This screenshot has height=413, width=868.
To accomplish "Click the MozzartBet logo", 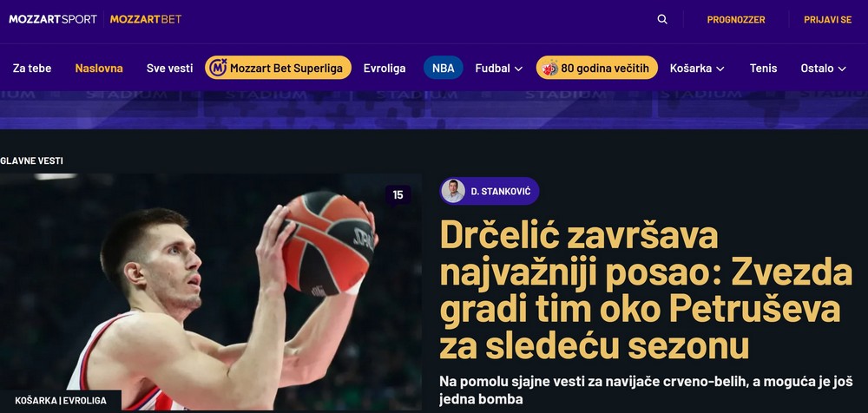I will click(x=146, y=19).
